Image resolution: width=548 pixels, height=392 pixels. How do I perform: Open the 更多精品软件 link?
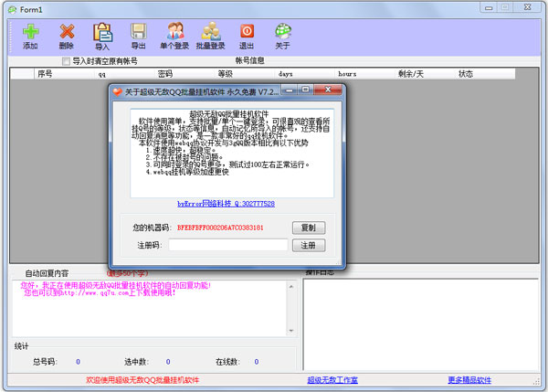(x=469, y=380)
